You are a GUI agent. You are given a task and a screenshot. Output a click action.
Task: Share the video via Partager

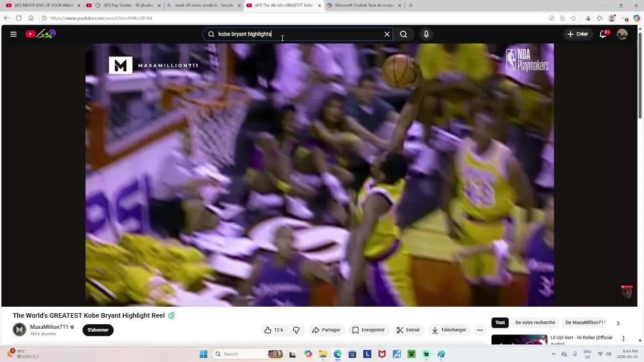[326, 330]
